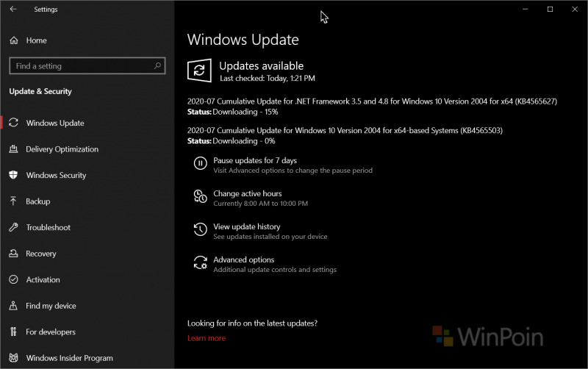
Task: Click the Activation checkmark icon
Action: pos(13,279)
